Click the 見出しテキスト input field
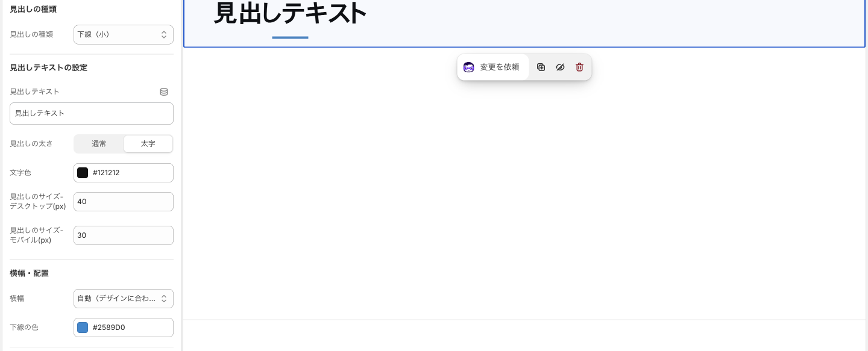 92,113
